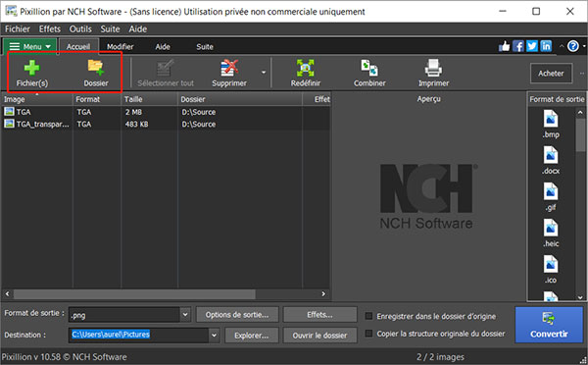Viewport: 588px width, 365px height.
Task: Switch to the Suite ribbon tab
Action: tap(205, 46)
